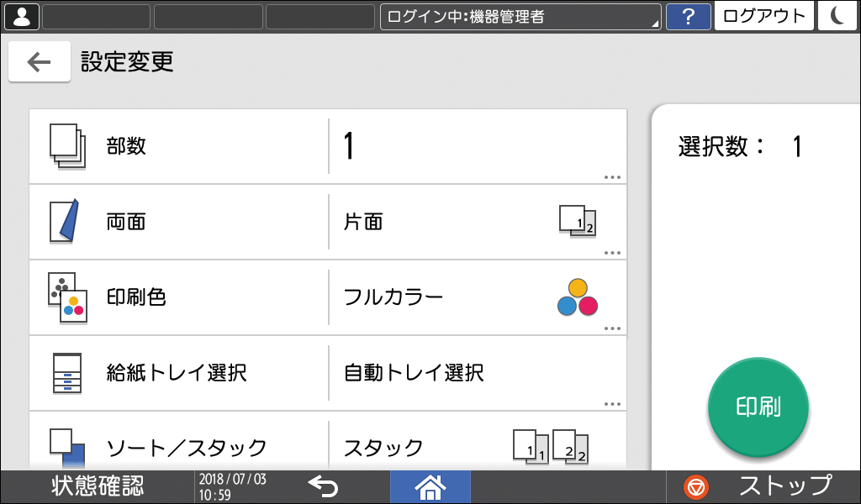Activate the moon energy saver icon
The height and width of the screenshot is (504, 861).
837,16
